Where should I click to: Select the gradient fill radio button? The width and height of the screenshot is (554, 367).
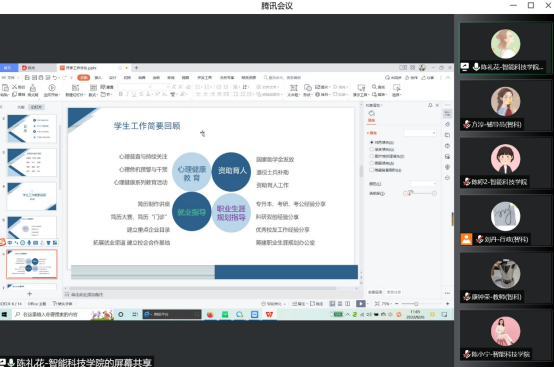click(371, 149)
